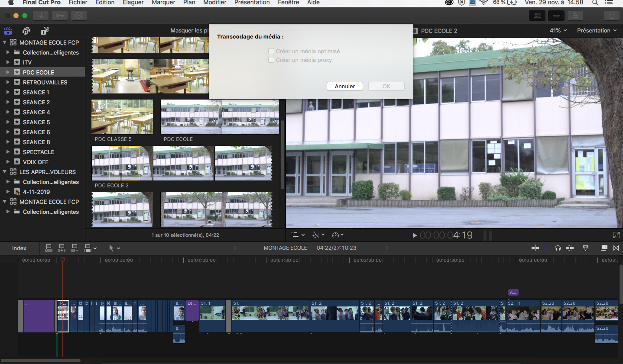Open the Présentation viewer options dropdown
The width and height of the screenshot is (623, 364).
(596, 31)
